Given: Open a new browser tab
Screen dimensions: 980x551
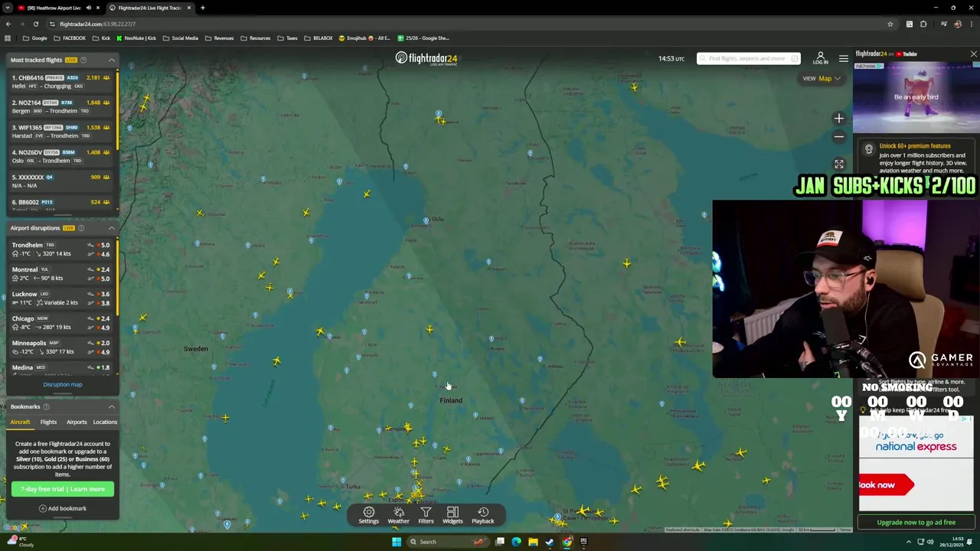Looking at the screenshot, I should tap(202, 8).
